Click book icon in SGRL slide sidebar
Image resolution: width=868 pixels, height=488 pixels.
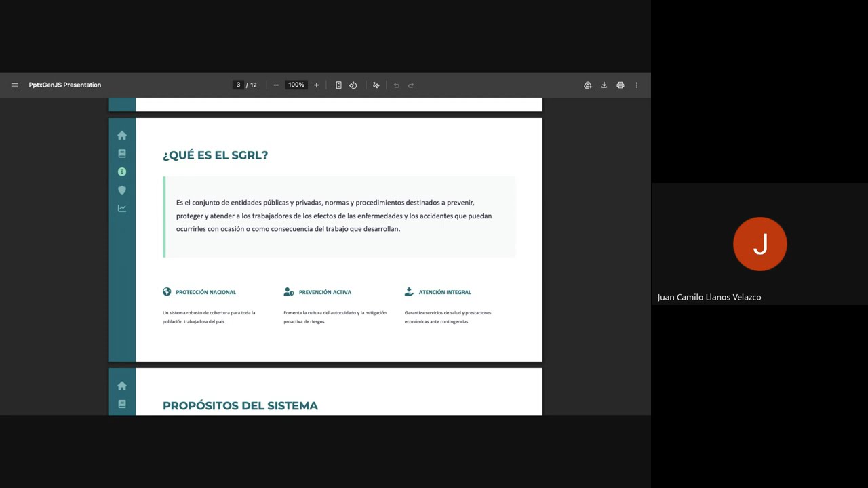[x=122, y=154]
